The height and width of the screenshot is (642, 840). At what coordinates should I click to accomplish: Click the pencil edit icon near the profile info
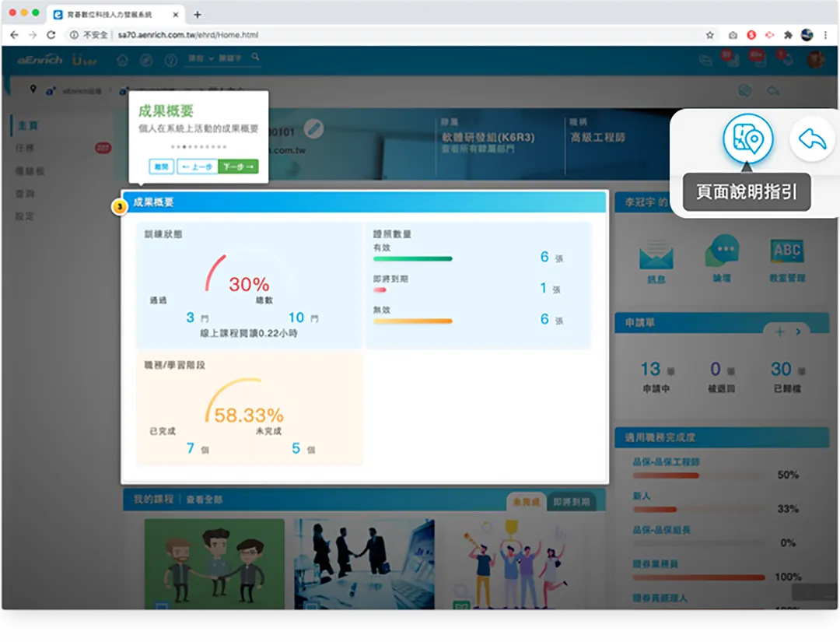point(313,130)
